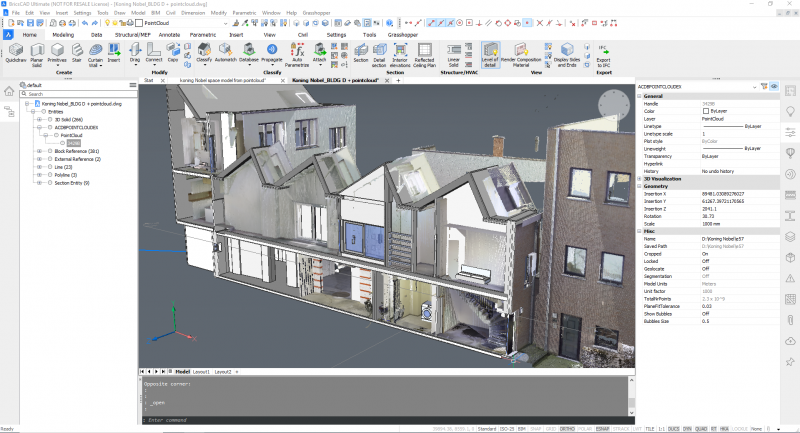Open the PointCloud layer dropdown
The width and height of the screenshot is (800, 433).
(225, 23)
